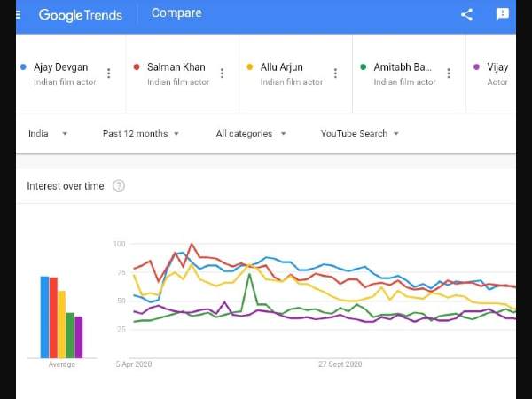Click the Interest over time help icon
Screen dimensions: 532x399
(x=119, y=186)
